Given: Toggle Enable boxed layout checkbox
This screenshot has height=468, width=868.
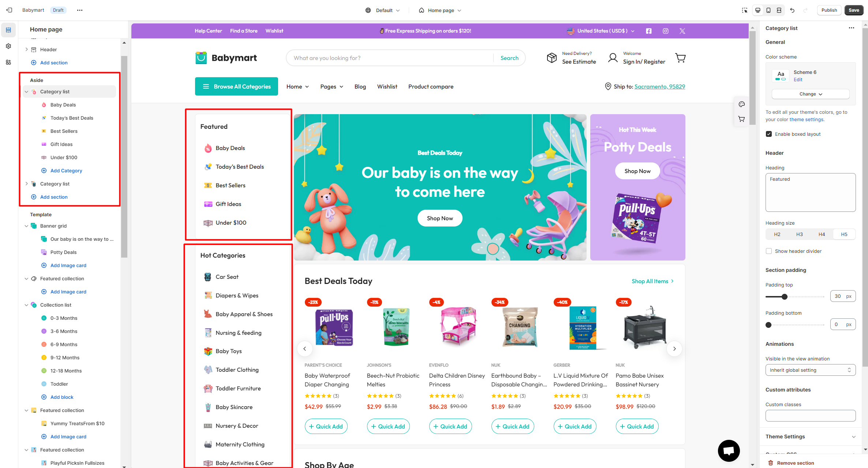Looking at the screenshot, I should 769,134.
